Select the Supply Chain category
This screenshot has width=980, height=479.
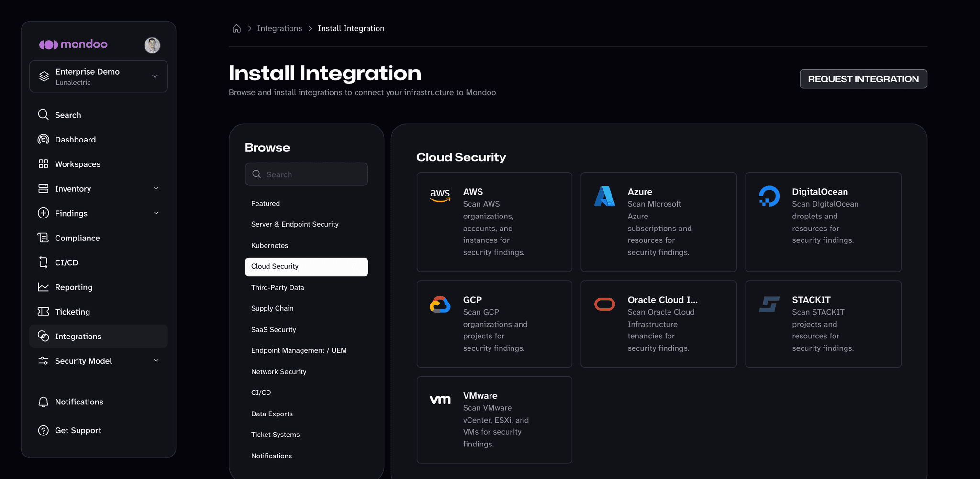pos(306,308)
